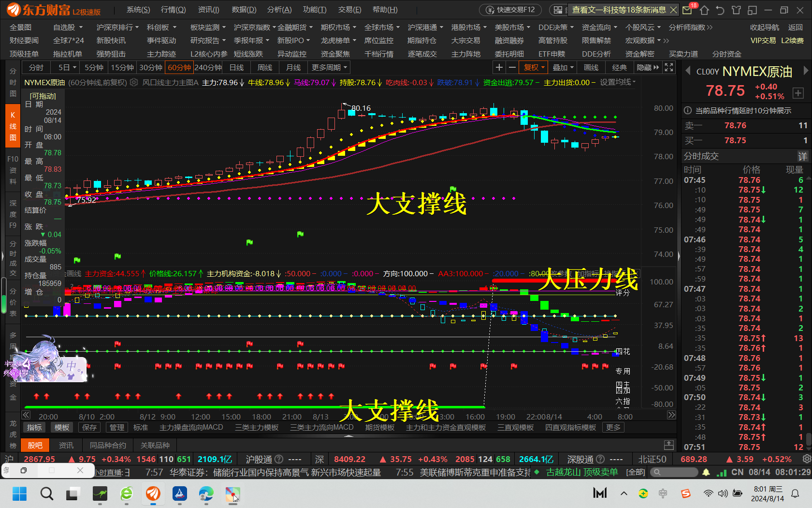This screenshot has width=812, height=508.
Task: Add NYMEX crude to watchlist plus
Action: coord(798,93)
